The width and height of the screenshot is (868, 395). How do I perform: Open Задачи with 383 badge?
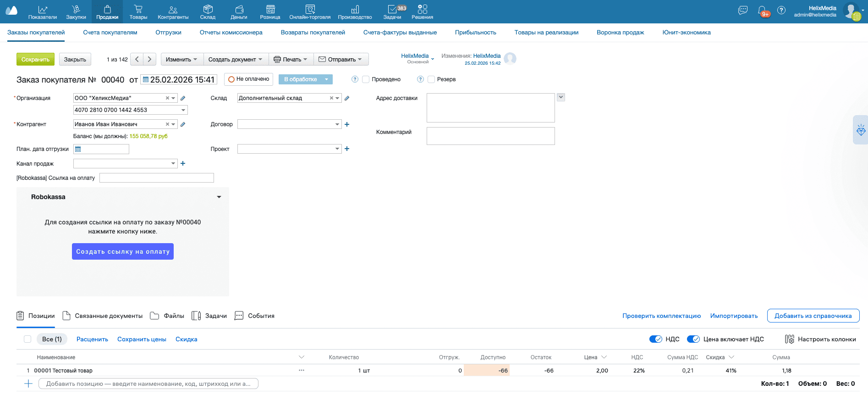click(x=393, y=9)
